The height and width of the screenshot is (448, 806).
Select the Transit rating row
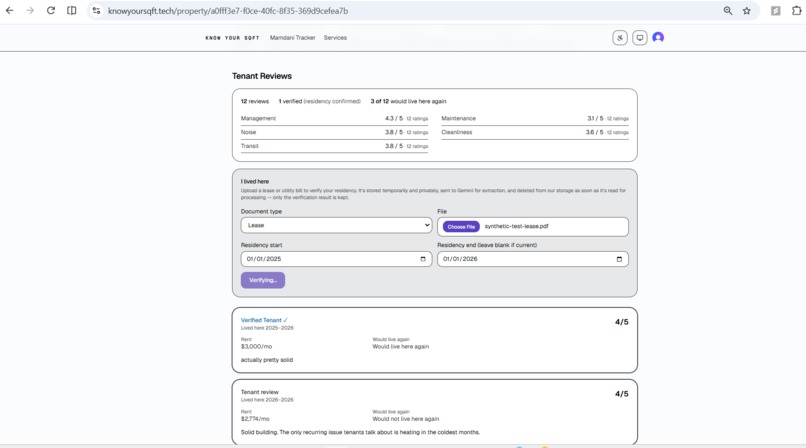pyautogui.click(x=334, y=146)
